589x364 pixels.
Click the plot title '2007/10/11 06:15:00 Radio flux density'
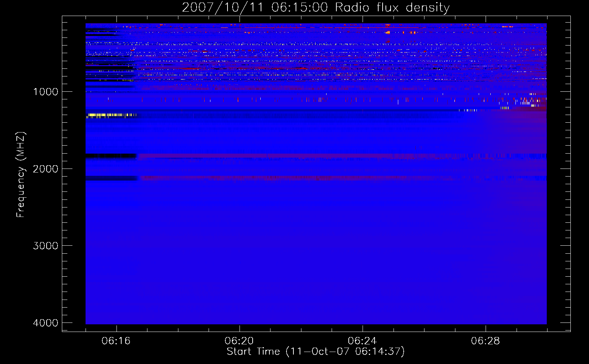(x=316, y=7)
